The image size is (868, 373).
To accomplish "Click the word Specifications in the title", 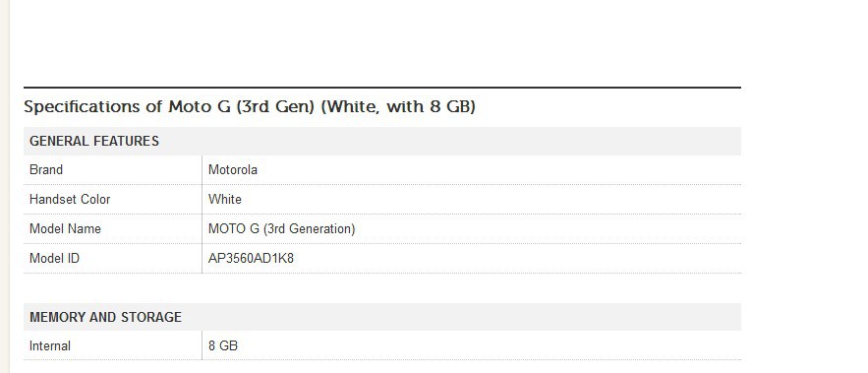I will coord(82,106).
